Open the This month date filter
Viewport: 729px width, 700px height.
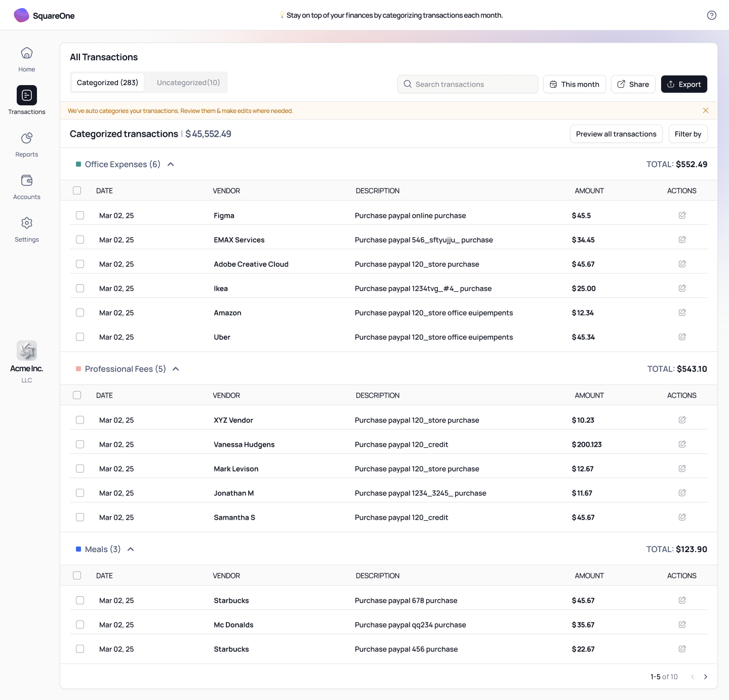coord(575,84)
